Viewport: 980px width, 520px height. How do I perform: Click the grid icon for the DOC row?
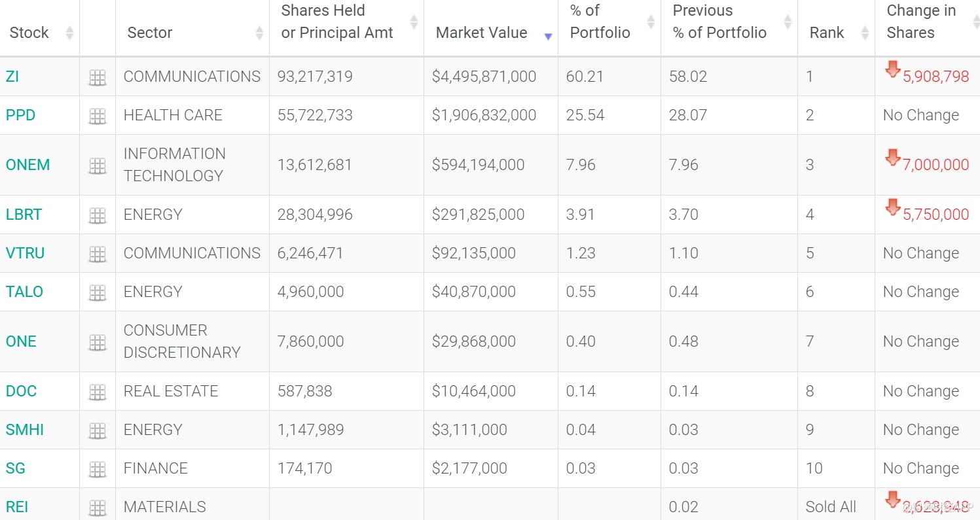(x=98, y=392)
